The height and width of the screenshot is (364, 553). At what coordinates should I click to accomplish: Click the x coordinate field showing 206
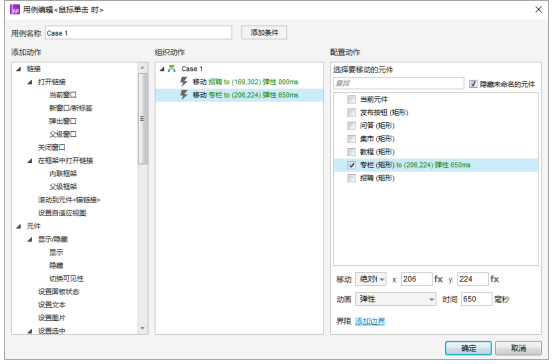coord(417,279)
